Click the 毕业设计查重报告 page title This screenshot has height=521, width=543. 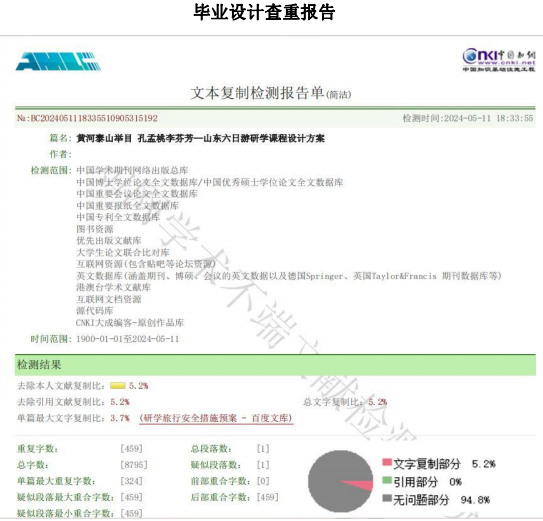coord(264,12)
